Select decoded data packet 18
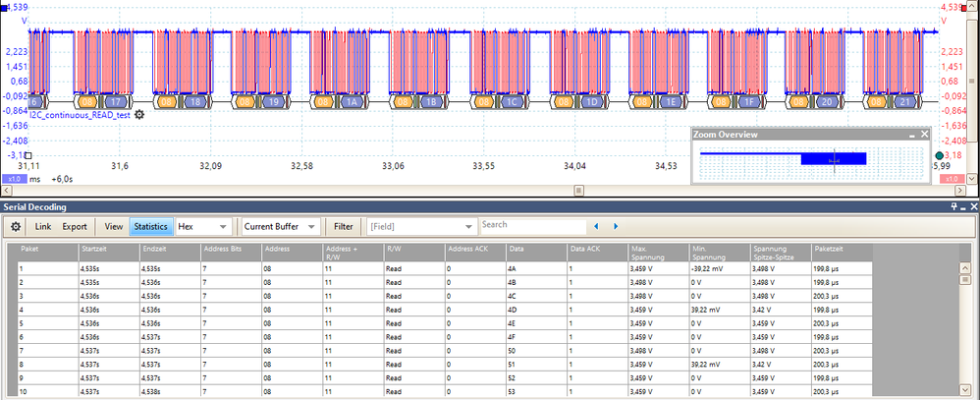This screenshot has height=400, width=980. [x=193, y=101]
